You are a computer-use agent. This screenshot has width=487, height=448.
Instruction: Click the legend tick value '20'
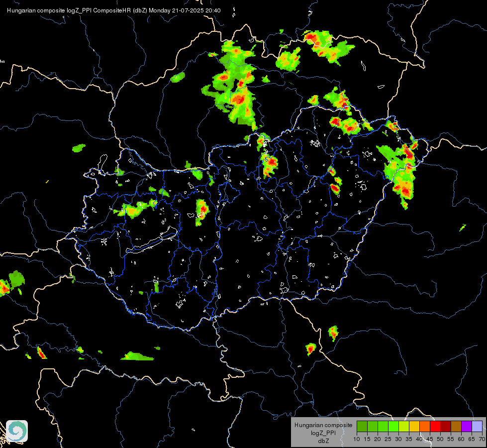pyautogui.click(x=378, y=440)
